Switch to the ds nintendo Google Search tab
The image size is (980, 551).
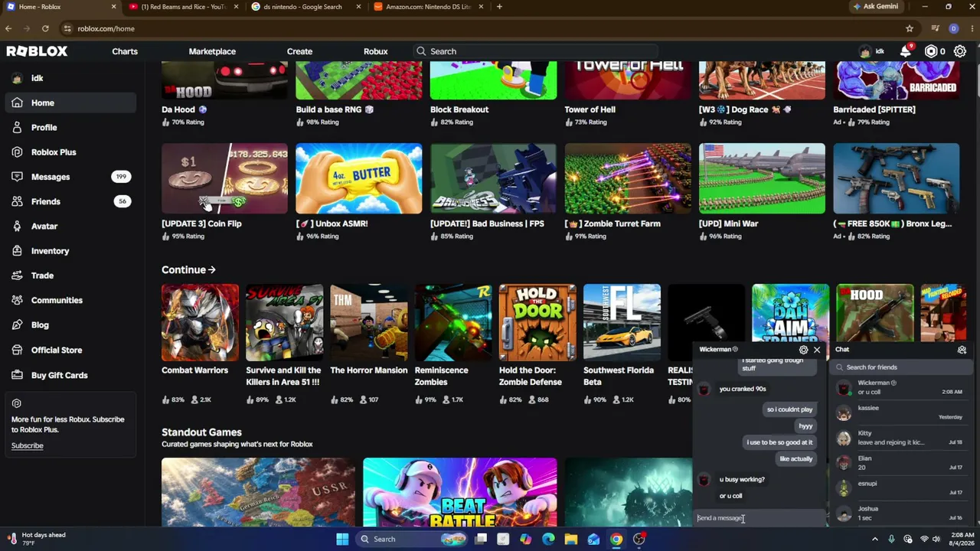pos(305,7)
